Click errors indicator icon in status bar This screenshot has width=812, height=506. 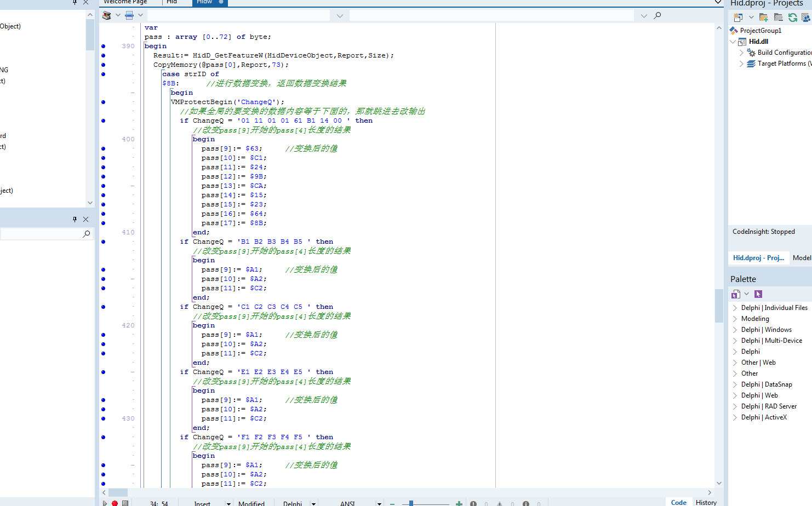[x=473, y=504]
